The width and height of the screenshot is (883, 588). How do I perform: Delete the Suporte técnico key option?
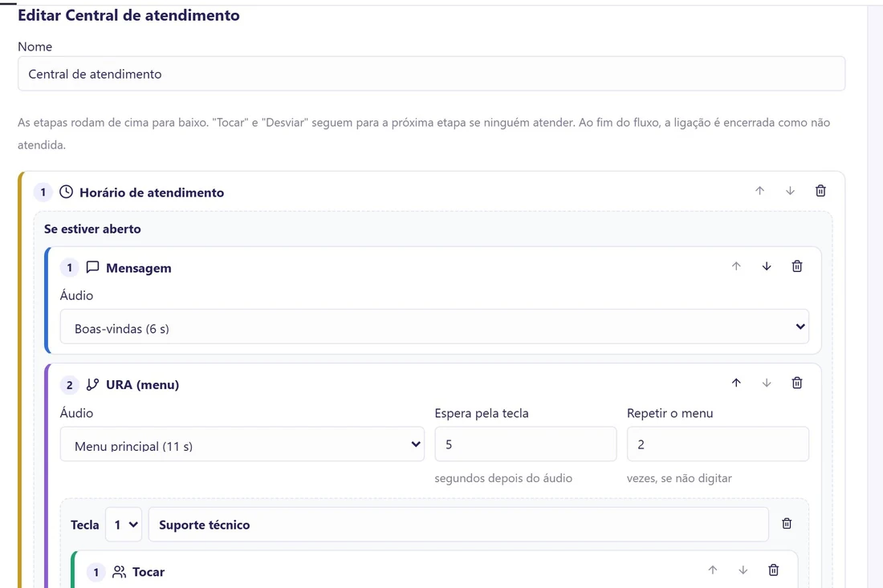787,523
